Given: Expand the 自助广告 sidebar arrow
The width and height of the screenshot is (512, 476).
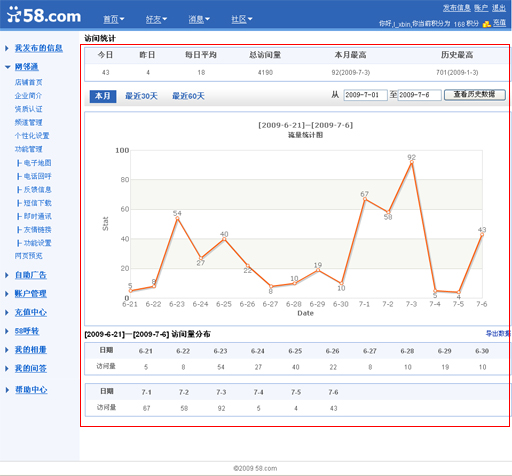Looking at the screenshot, I should pyautogui.click(x=7, y=275).
